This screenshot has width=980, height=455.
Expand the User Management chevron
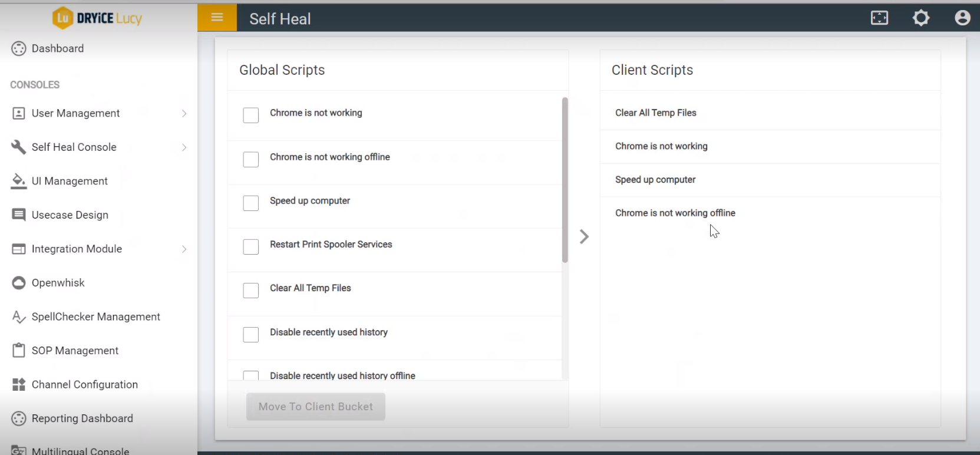[184, 113]
